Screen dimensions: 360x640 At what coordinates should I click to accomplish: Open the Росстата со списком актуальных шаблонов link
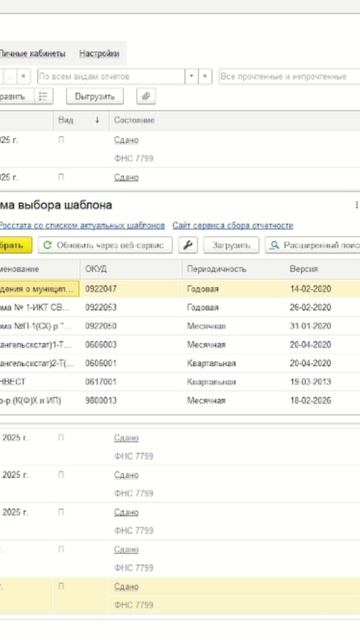click(82, 226)
